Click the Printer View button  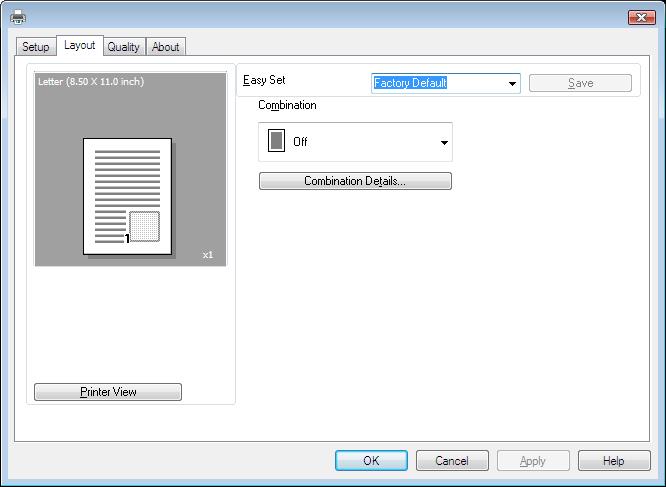[108, 391]
